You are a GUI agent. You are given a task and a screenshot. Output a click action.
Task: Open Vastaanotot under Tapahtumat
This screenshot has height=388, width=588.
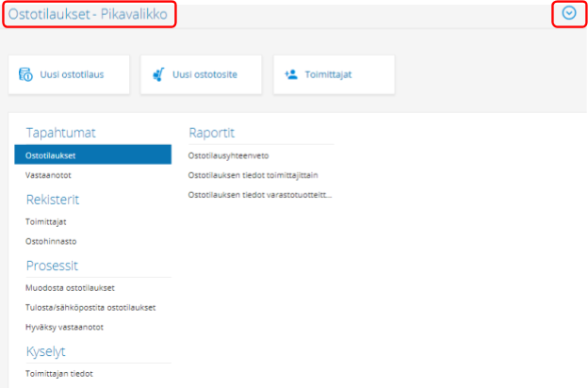tap(48, 175)
